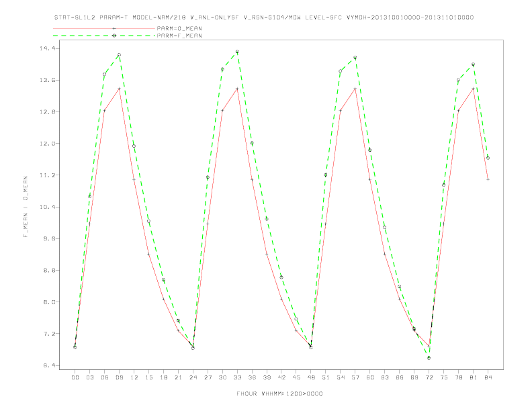Image resolution: width=532 pixels, height=411 pixels.
Task: Click x-axis tick label 69
Action: click(414, 377)
